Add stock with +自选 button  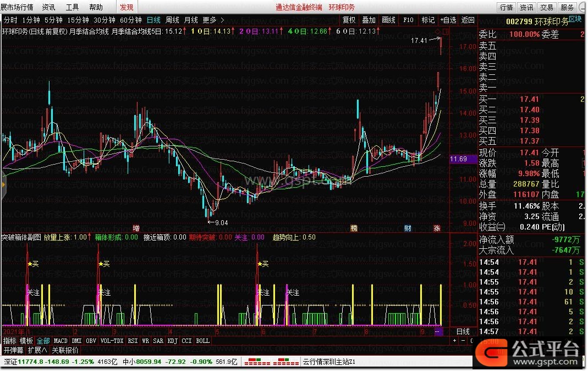(448, 20)
